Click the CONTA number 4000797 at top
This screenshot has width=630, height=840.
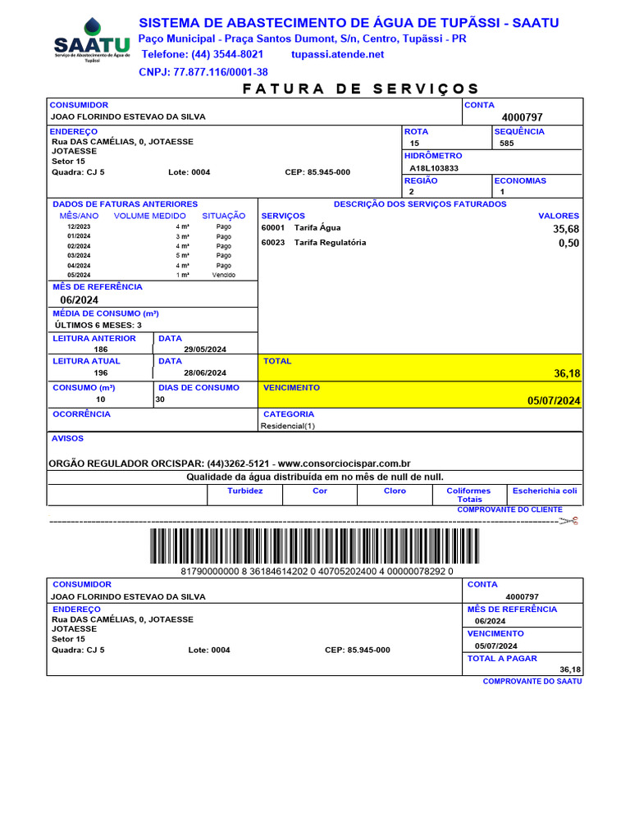point(522,117)
